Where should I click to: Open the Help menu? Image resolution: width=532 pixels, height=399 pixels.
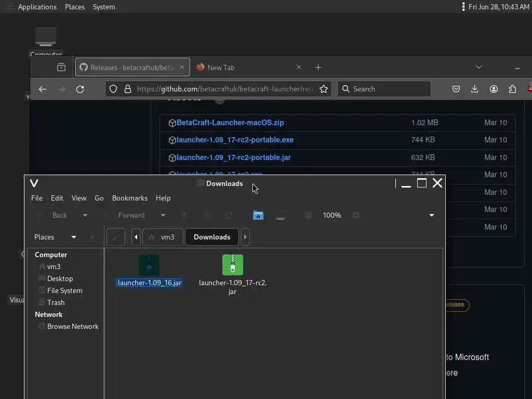point(163,198)
